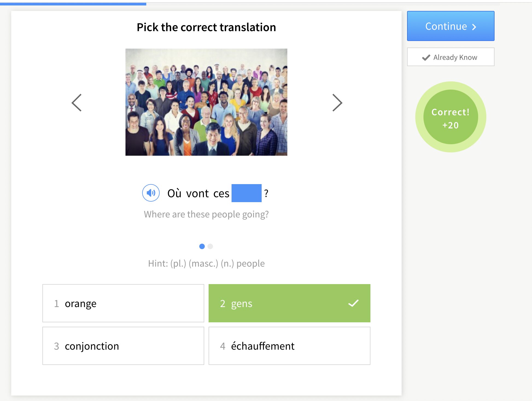This screenshot has height=401, width=532.
Task: Select answer option 2 gens
Action: (289, 303)
